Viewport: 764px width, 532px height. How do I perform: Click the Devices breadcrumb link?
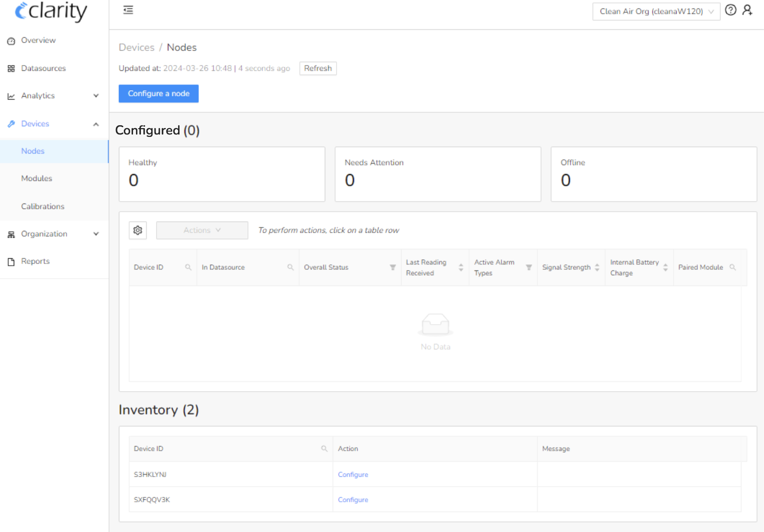pyautogui.click(x=136, y=47)
